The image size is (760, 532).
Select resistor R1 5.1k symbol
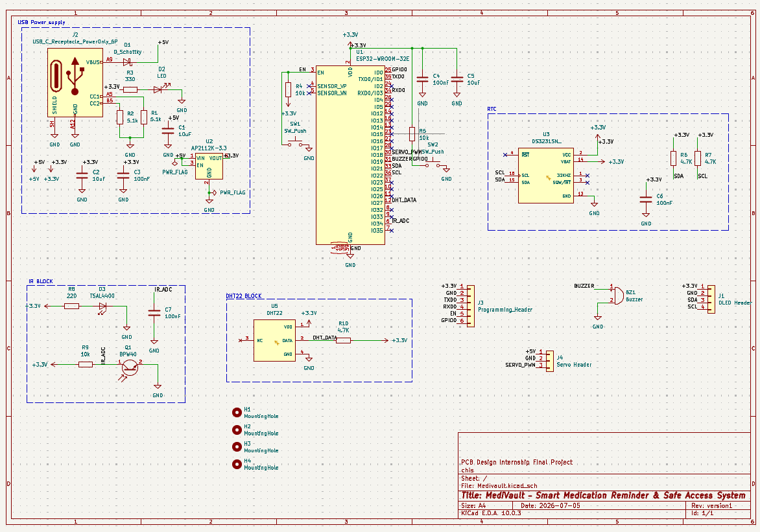(x=143, y=117)
